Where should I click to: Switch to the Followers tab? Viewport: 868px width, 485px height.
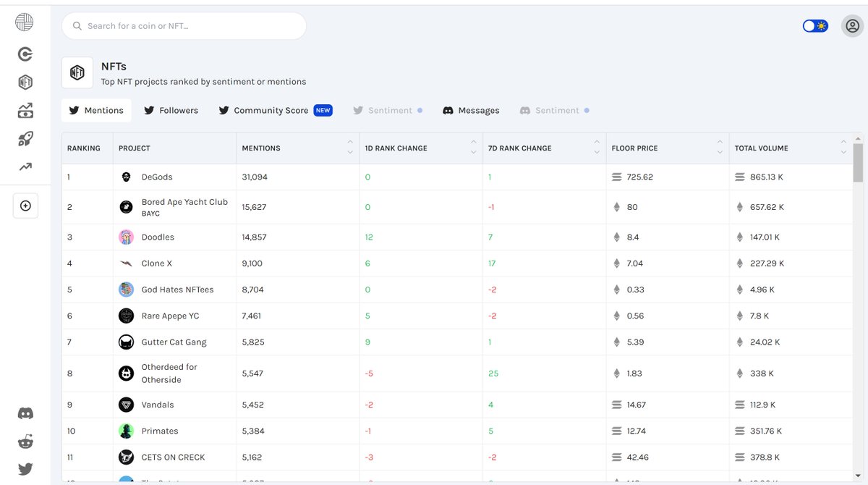click(x=171, y=111)
